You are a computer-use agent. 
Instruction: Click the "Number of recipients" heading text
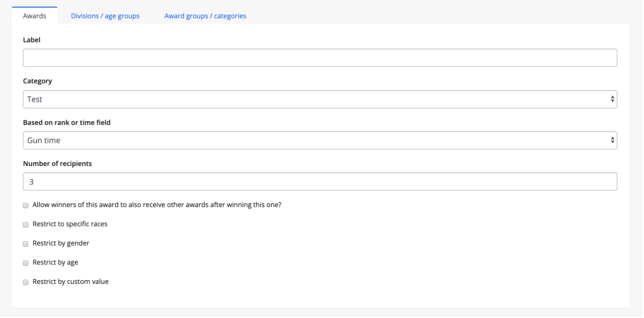(57, 163)
